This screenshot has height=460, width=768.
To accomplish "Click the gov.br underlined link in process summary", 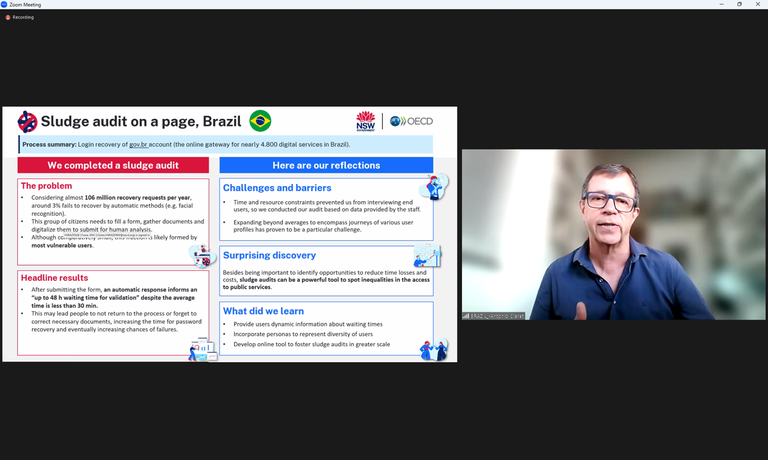I will [138, 145].
